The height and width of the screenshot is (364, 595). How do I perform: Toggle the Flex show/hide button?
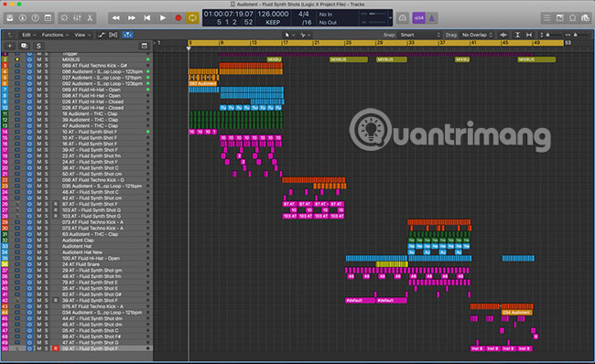[114, 35]
